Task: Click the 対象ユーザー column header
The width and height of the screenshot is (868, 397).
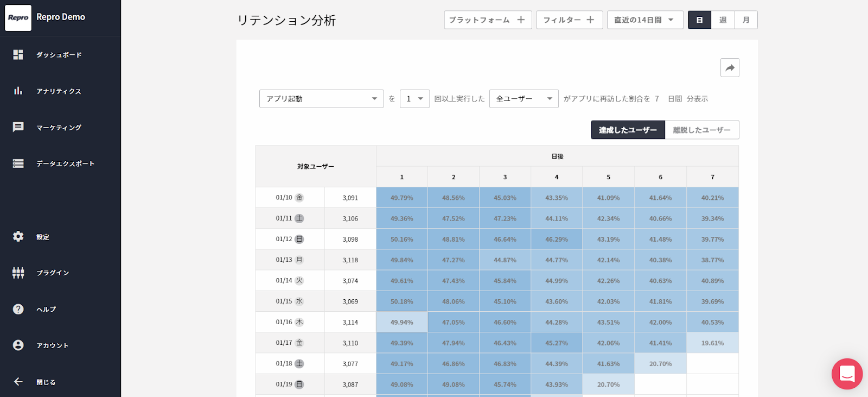Action: pos(316,166)
